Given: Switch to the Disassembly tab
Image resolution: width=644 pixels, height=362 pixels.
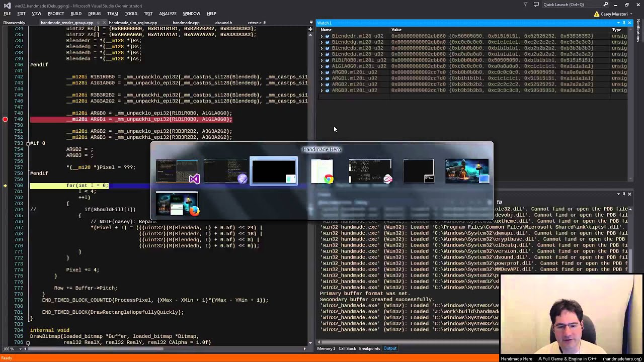Looking at the screenshot, I should 14,23.
